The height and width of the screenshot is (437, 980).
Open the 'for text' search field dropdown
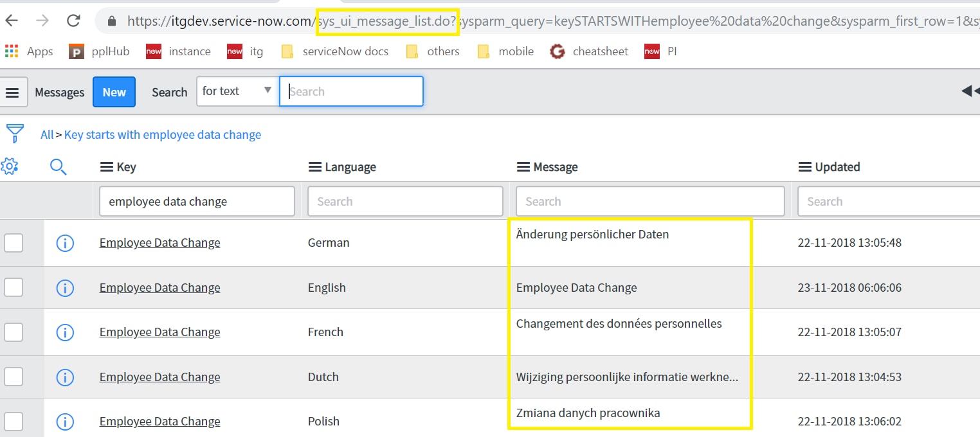tap(237, 91)
